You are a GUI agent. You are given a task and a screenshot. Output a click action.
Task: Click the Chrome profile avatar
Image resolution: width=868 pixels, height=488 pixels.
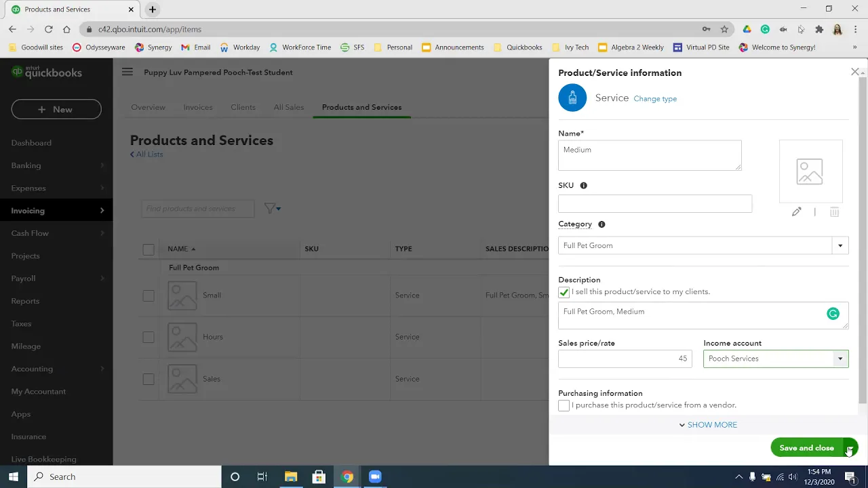coord(837,29)
